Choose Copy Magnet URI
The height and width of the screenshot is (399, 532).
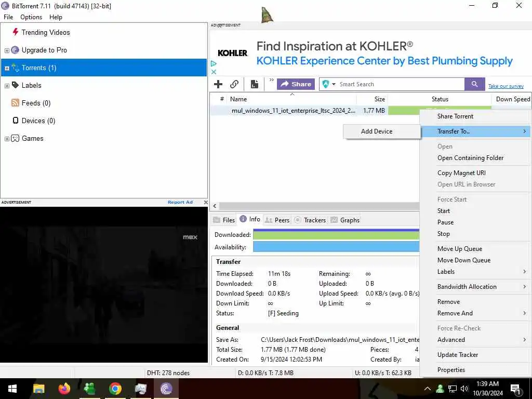475,173
